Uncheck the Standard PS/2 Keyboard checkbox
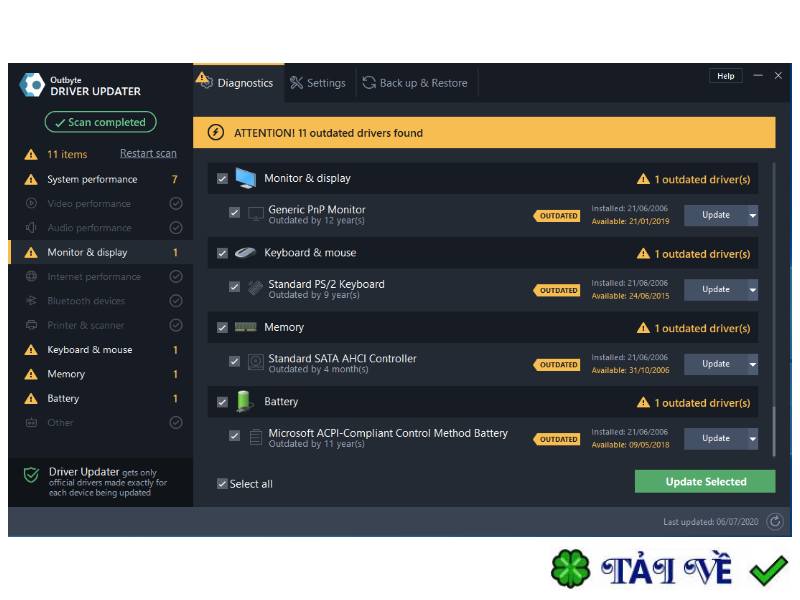This screenshot has width=800, height=600. coord(234,287)
